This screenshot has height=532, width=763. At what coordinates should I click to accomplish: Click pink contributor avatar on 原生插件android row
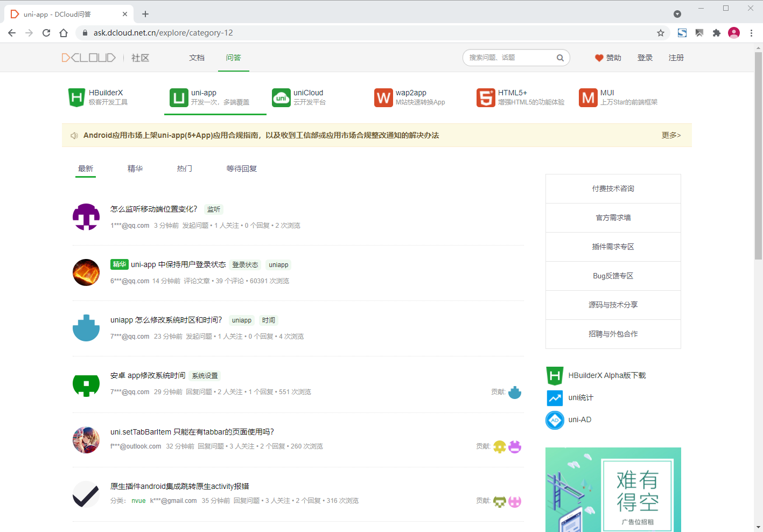[515, 501]
